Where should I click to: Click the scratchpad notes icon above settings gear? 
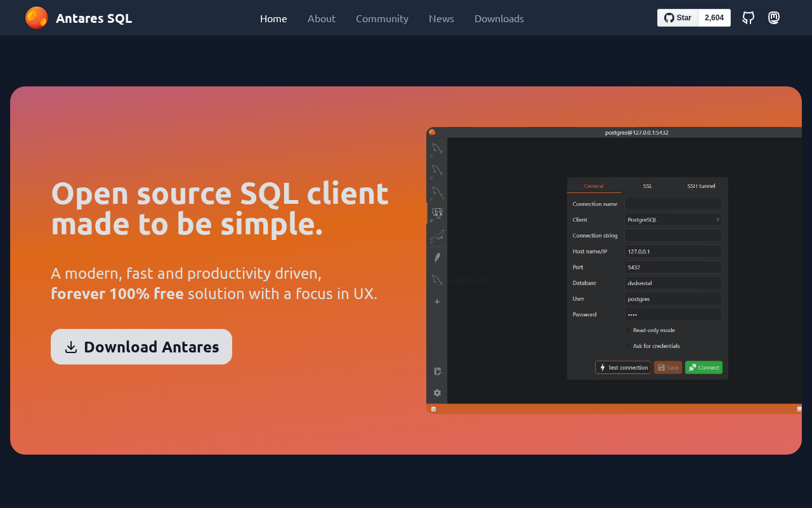[x=437, y=371]
